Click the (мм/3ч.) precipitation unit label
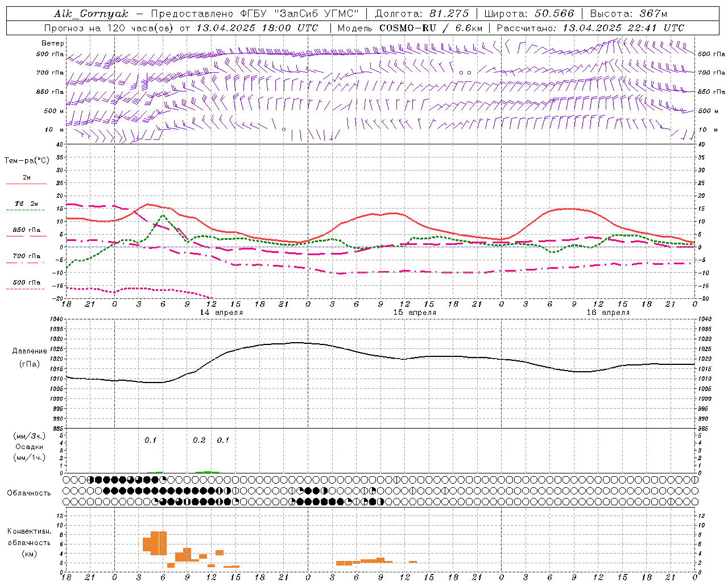This screenshot has height=582, width=728. 30,436
